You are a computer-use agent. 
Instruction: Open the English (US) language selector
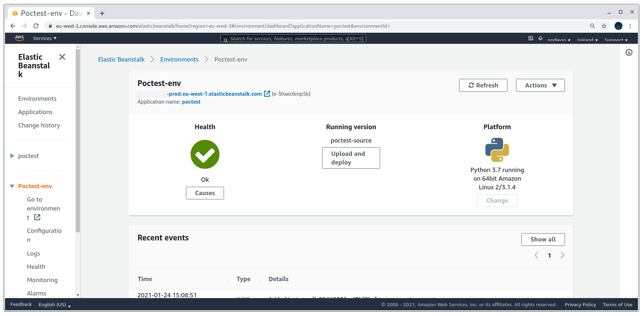55,304
